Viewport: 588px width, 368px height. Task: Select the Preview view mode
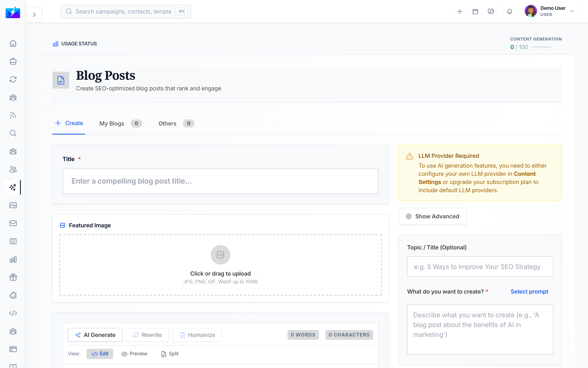tap(134, 354)
